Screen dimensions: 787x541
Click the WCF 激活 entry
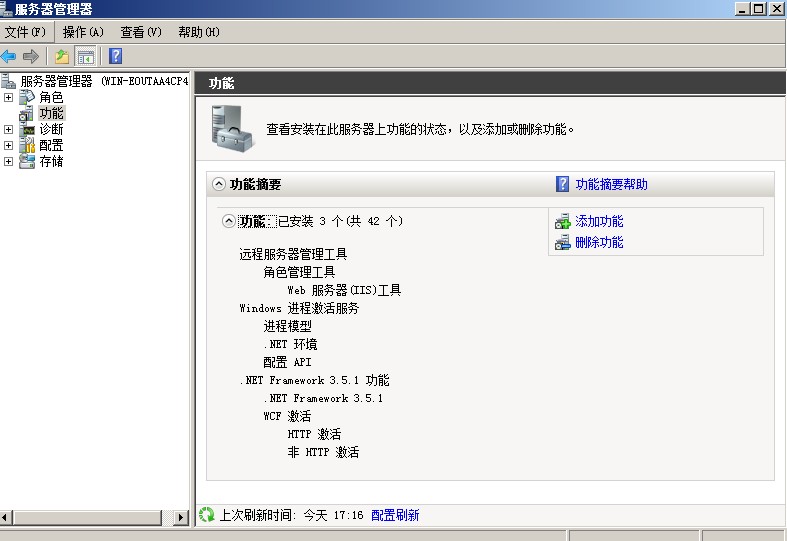point(287,416)
